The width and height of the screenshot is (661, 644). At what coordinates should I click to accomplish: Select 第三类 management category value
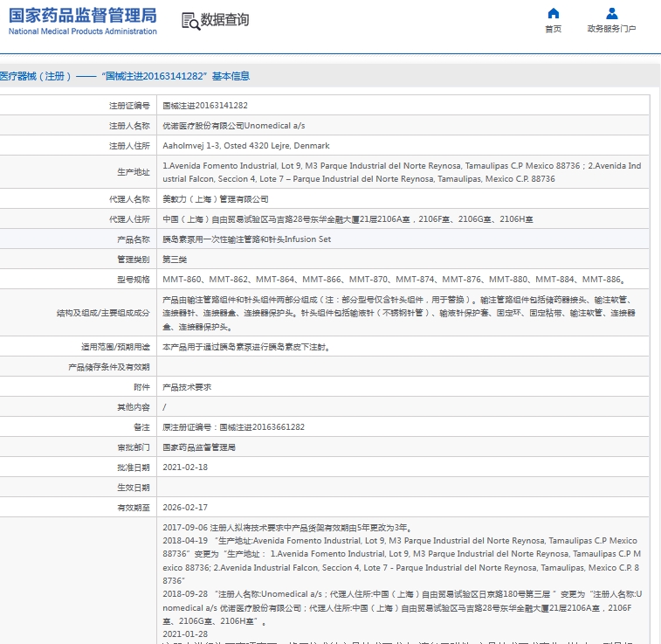coord(175,260)
